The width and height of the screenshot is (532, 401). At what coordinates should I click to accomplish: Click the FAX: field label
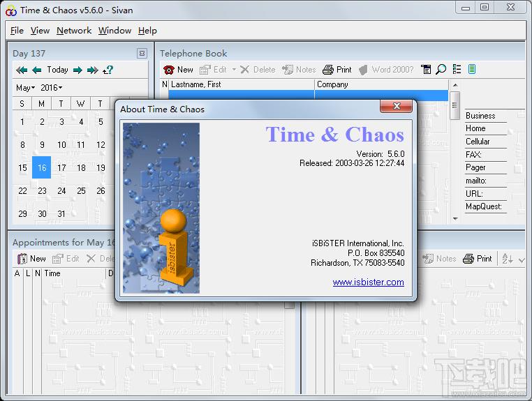point(473,155)
